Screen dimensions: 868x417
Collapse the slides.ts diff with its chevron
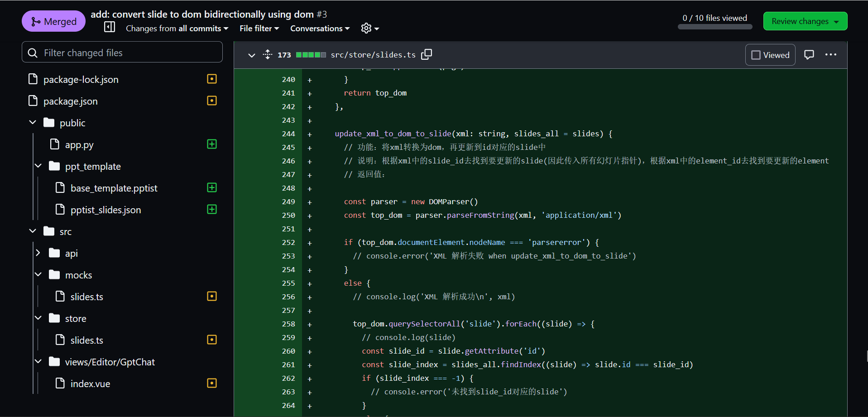[251, 55]
